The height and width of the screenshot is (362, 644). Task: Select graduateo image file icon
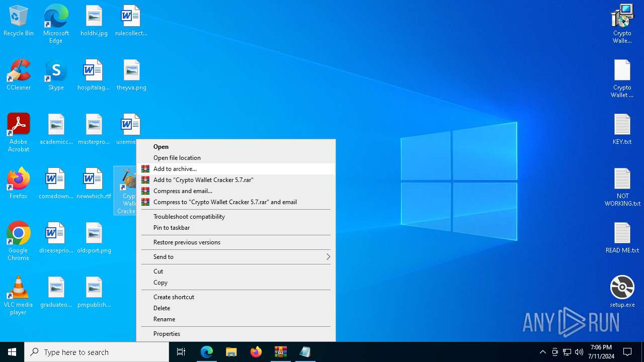[x=56, y=292]
